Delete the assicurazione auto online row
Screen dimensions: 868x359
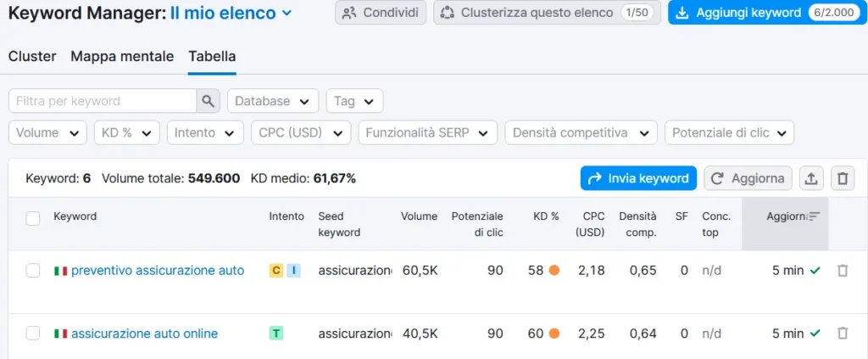pyautogui.click(x=843, y=334)
